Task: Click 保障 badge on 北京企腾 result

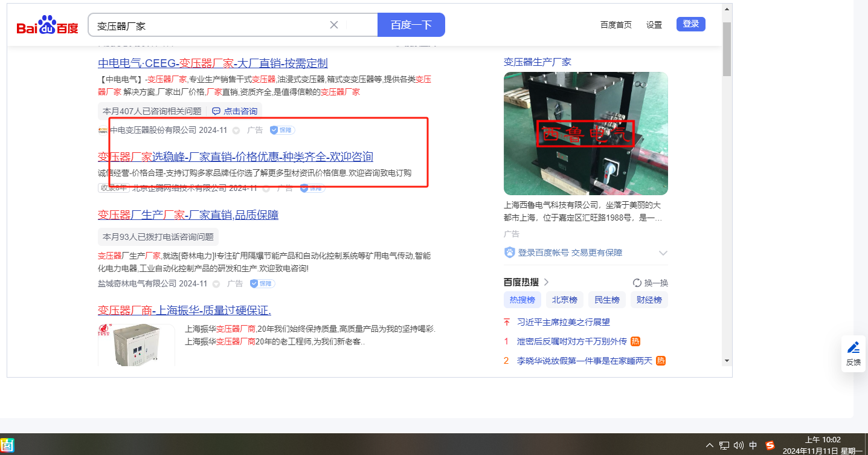Action: pyautogui.click(x=312, y=188)
